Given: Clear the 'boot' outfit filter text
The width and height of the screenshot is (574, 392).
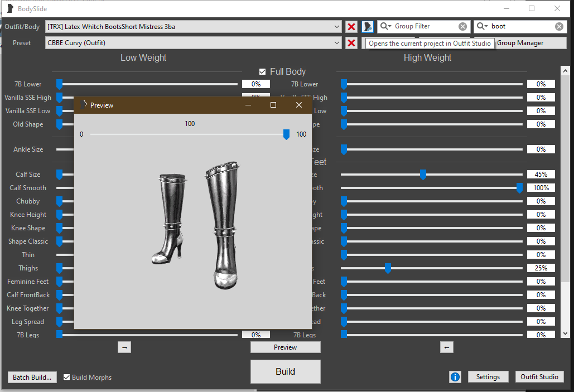Looking at the screenshot, I should pyautogui.click(x=559, y=26).
